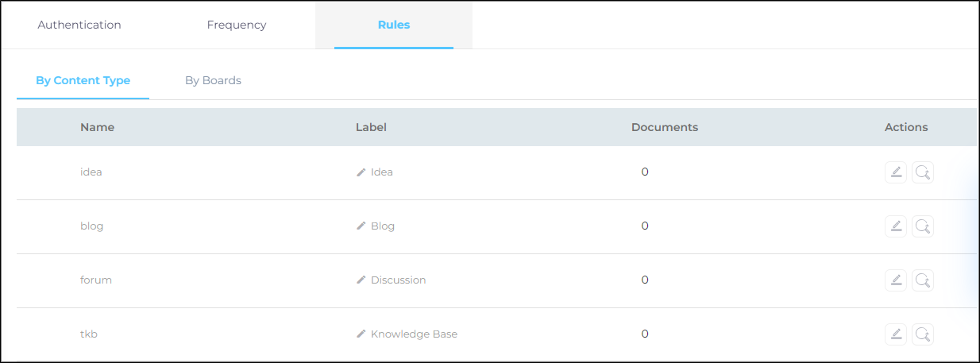Click the forum content type name
Image resolution: width=980 pixels, height=363 pixels.
point(96,280)
